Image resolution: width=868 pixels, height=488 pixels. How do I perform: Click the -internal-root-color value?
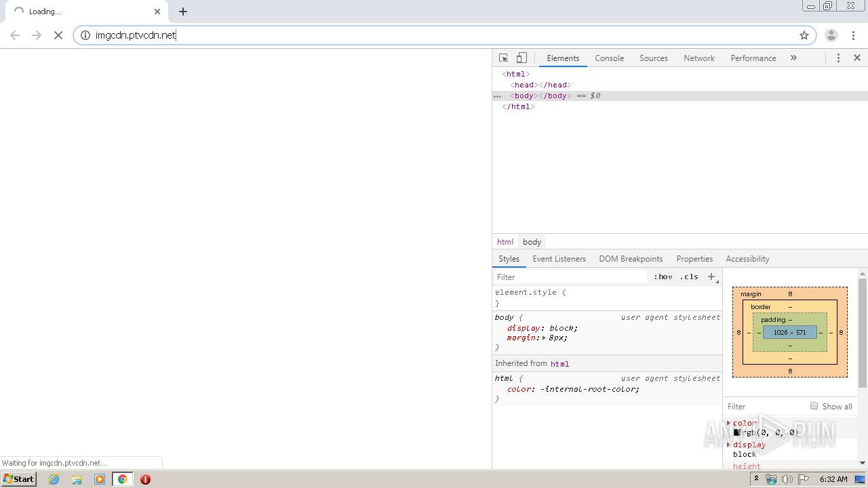tap(588, 389)
